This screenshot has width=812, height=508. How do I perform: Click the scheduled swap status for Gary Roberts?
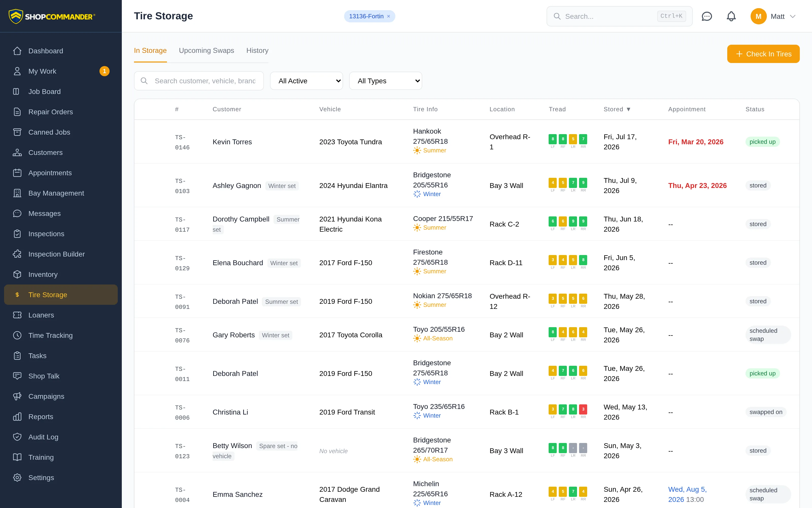(x=768, y=335)
